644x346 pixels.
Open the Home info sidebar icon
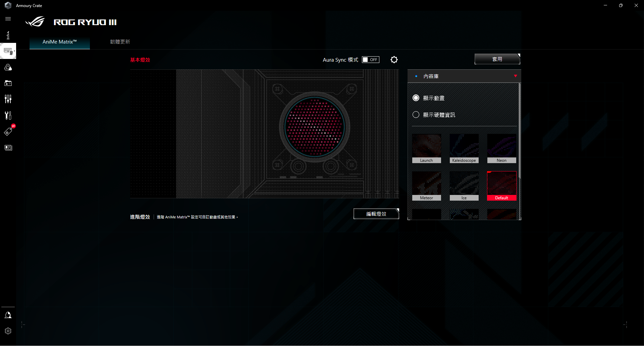pos(8,35)
